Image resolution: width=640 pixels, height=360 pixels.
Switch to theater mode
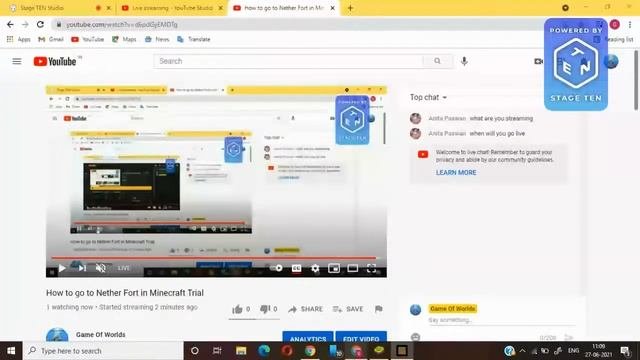[x=353, y=268]
